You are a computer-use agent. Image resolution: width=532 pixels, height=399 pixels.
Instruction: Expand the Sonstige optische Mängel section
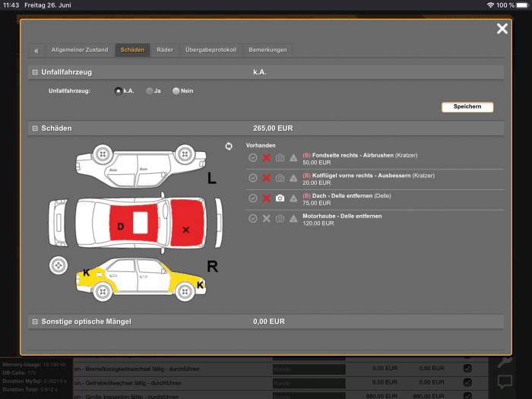pos(35,321)
